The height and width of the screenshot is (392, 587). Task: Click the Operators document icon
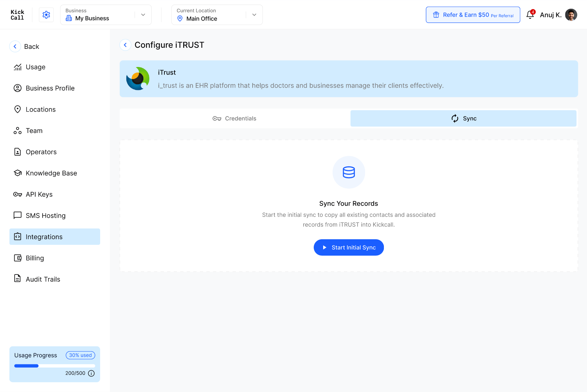pyautogui.click(x=17, y=152)
